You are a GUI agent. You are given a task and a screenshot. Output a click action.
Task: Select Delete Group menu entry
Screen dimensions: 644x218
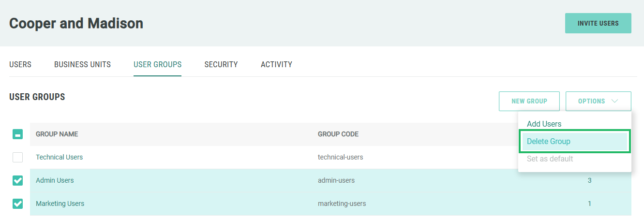coord(549,141)
